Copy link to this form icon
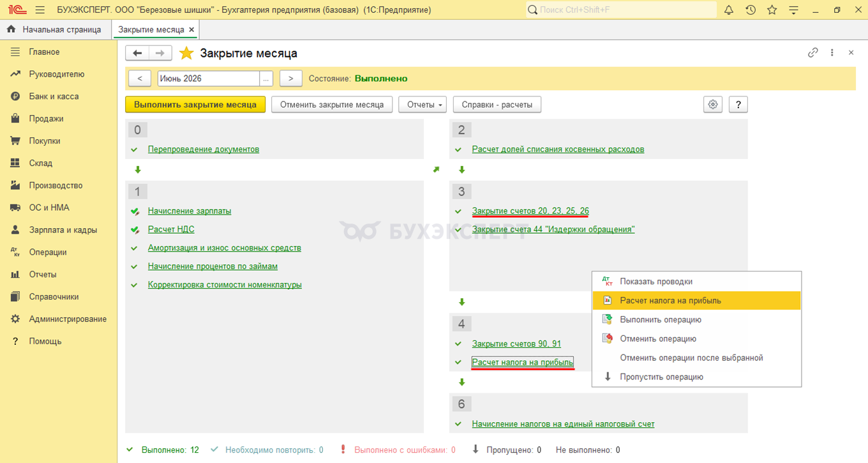Screen dimensions: 868x463 [812, 53]
